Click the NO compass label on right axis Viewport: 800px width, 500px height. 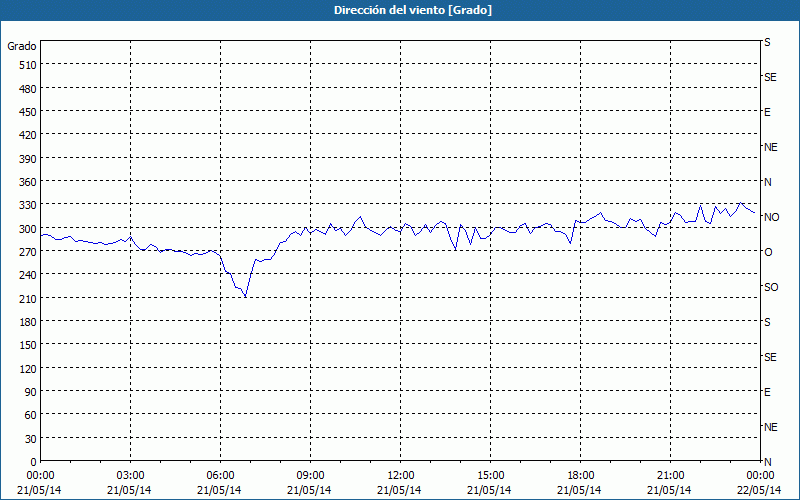click(x=771, y=217)
